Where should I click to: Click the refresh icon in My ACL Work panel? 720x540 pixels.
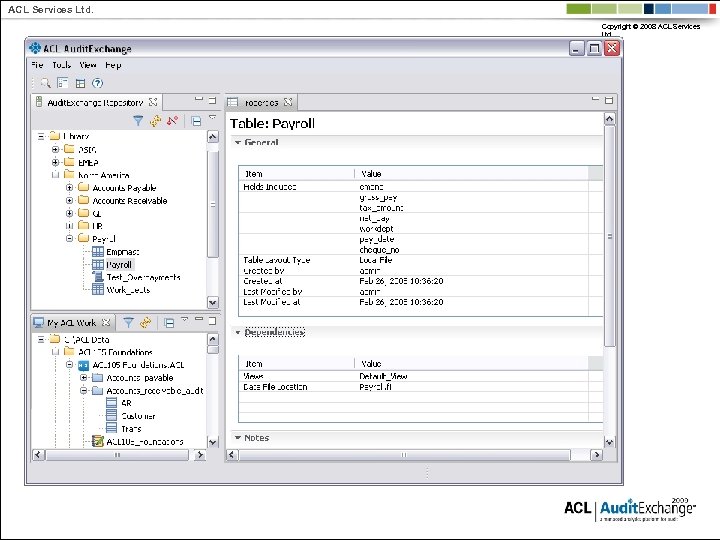click(146, 323)
